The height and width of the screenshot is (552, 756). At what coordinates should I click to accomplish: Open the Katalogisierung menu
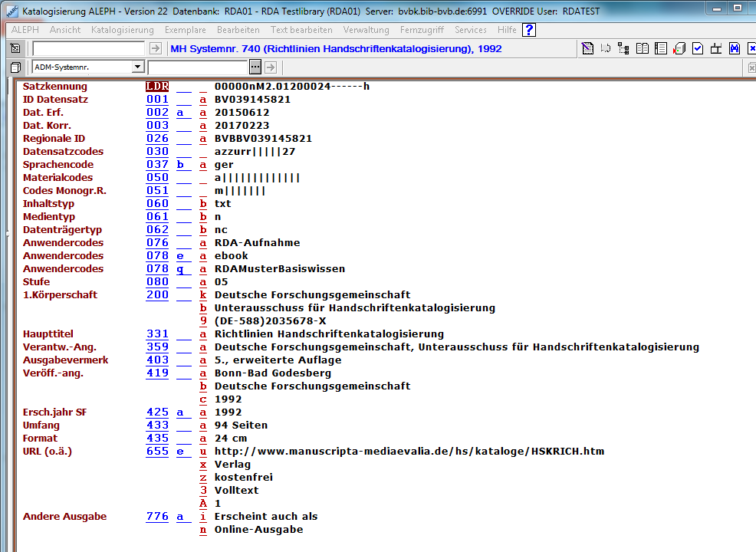point(122,30)
